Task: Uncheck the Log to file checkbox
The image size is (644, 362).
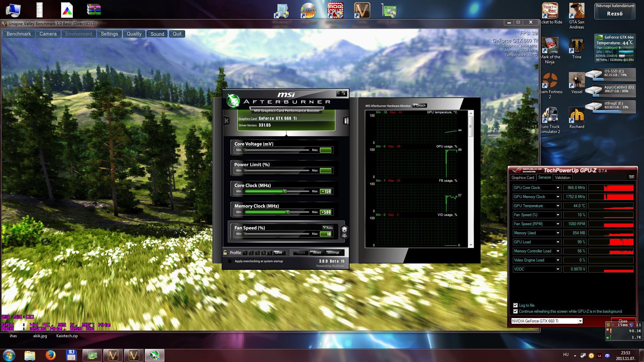Action: [516, 305]
